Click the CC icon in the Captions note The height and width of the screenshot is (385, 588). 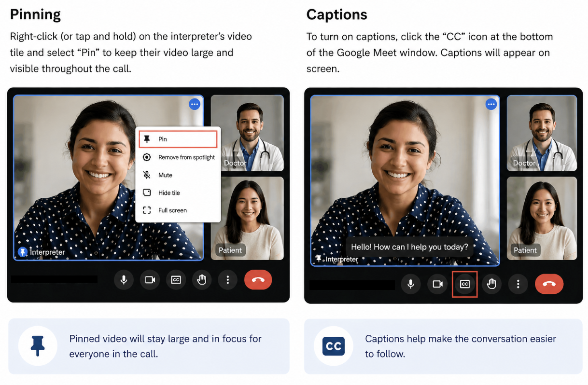(334, 346)
